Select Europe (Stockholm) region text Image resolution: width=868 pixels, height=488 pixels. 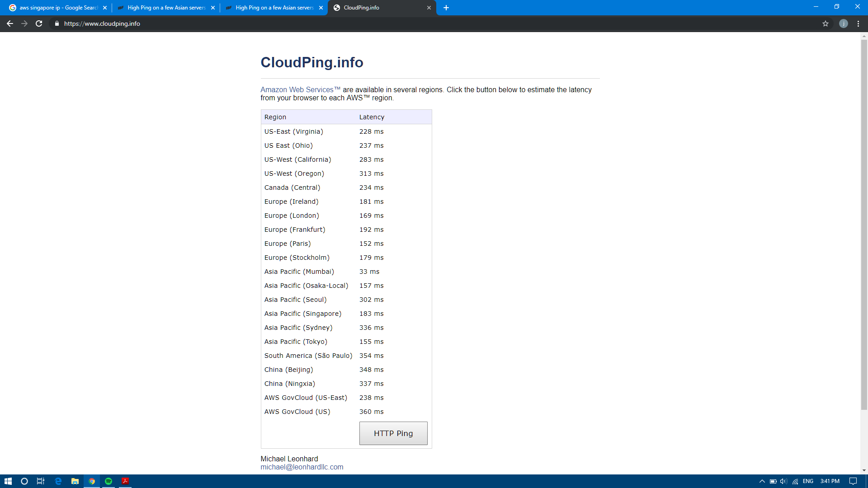click(x=297, y=258)
